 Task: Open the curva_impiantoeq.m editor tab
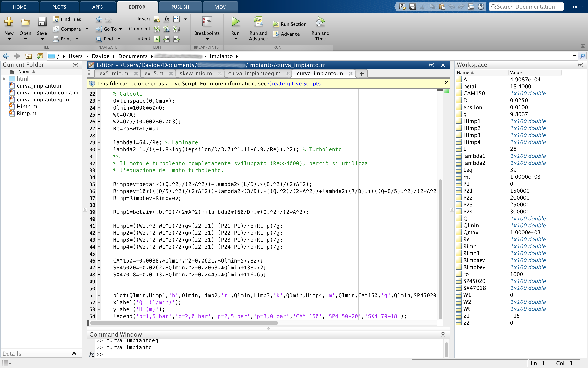[x=254, y=74]
